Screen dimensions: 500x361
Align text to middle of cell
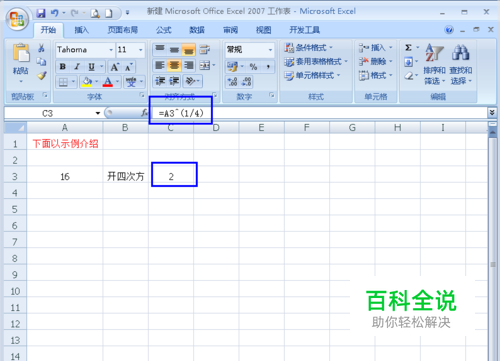[x=174, y=49]
